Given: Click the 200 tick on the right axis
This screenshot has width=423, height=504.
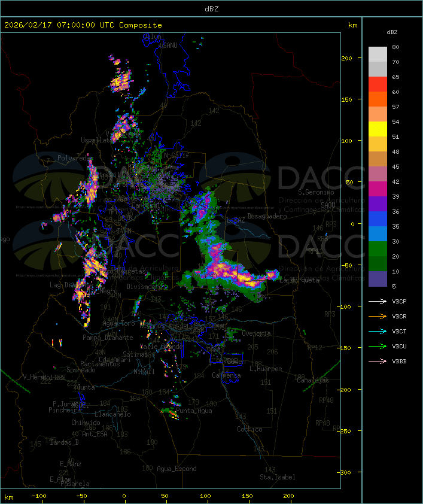Looking at the screenshot, I should [x=346, y=58].
